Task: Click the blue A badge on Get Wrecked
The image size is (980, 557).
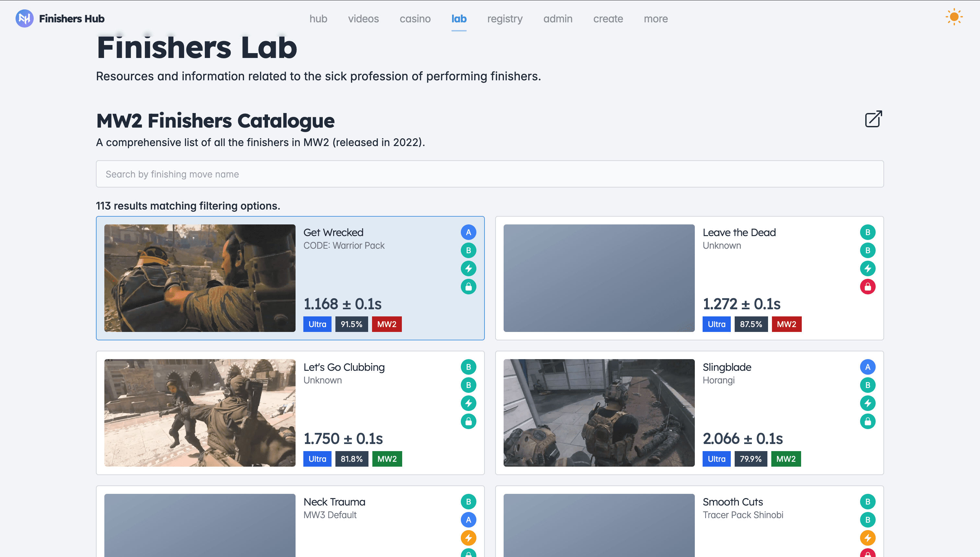Action: point(469,232)
